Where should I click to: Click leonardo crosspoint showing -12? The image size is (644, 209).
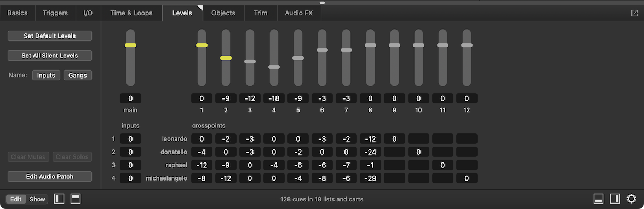pos(370,139)
